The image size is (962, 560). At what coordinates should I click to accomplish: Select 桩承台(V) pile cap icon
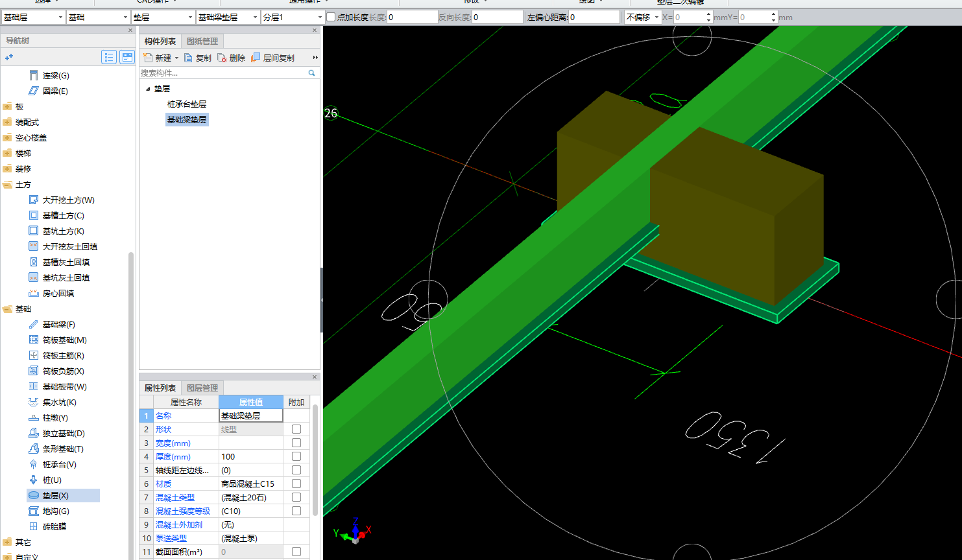pos(34,465)
